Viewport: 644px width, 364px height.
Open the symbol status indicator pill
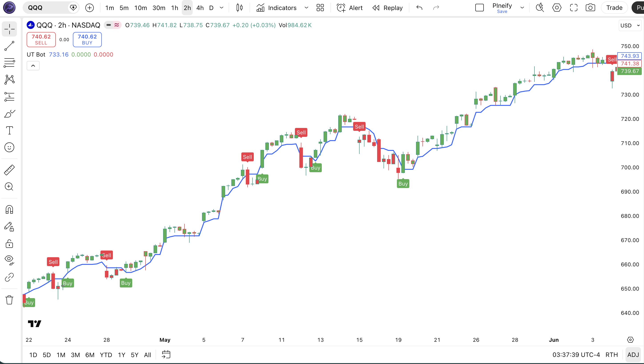tap(112, 25)
